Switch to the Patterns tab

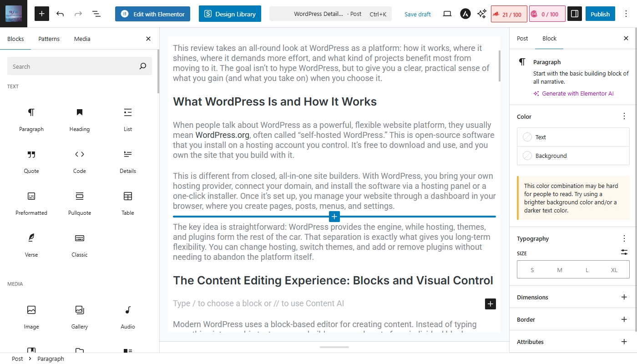click(x=49, y=39)
